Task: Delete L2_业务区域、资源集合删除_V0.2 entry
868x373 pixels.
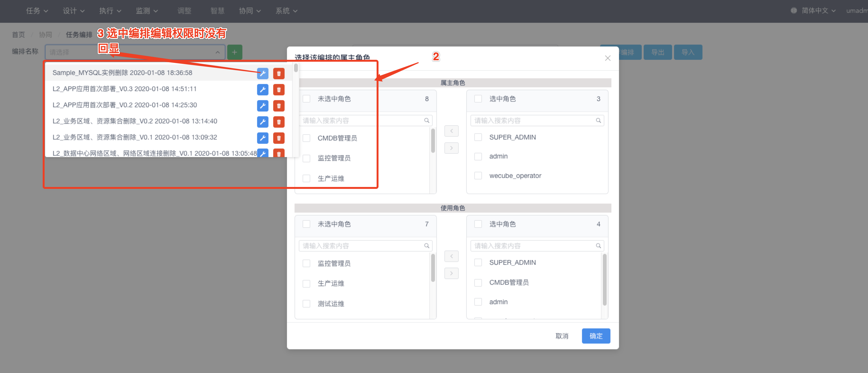Action: pyautogui.click(x=279, y=122)
